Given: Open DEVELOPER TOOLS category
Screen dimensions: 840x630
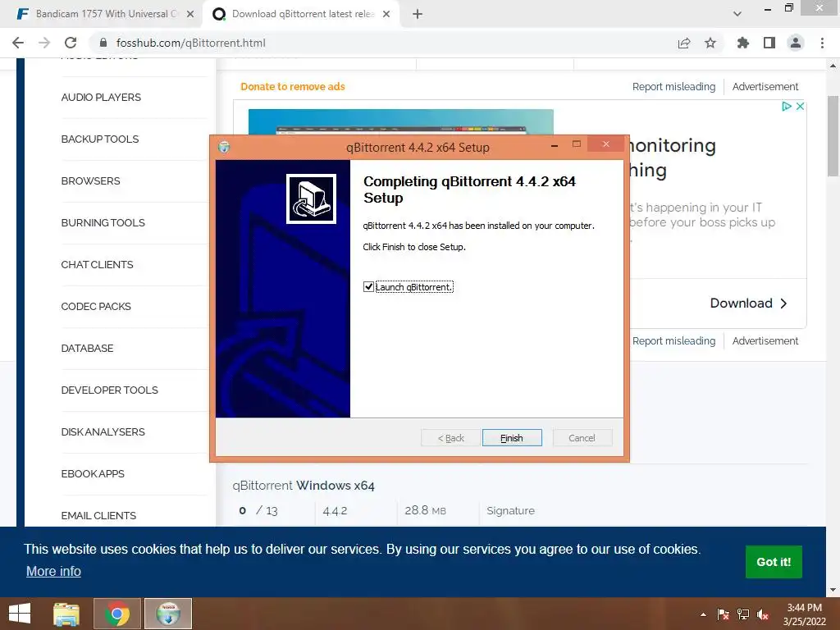Looking at the screenshot, I should [x=109, y=390].
